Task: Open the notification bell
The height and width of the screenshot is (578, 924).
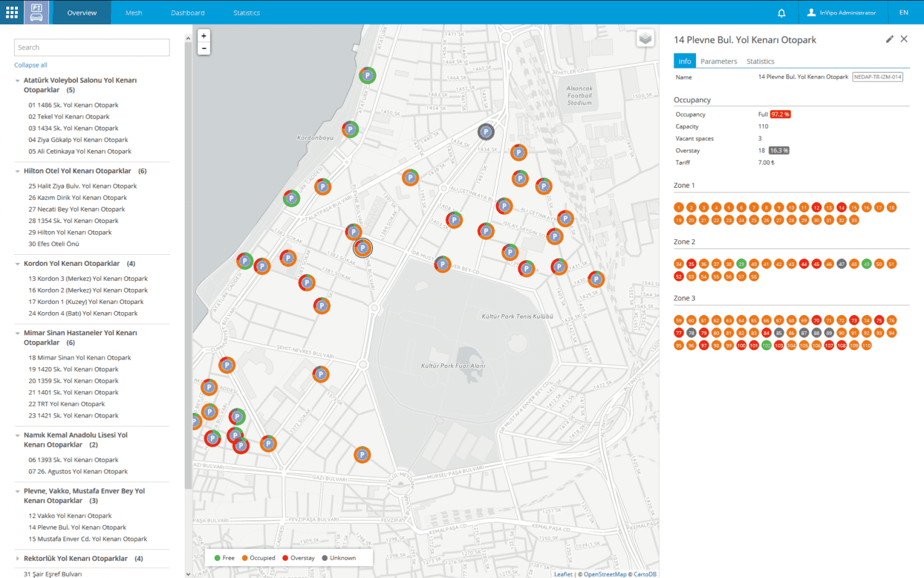Action: pyautogui.click(x=781, y=12)
